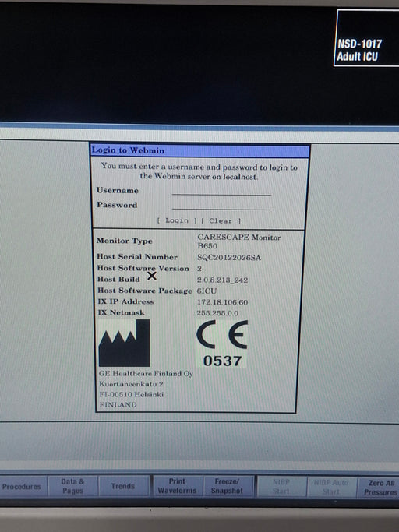The height and width of the screenshot is (532, 399).
Task: Click the IX Netmask label
Action: tap(122, 312)
